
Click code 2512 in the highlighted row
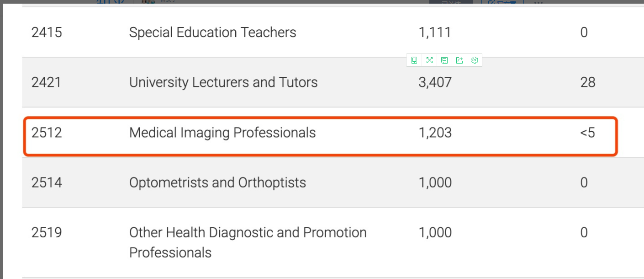click(x=47, y=133)
